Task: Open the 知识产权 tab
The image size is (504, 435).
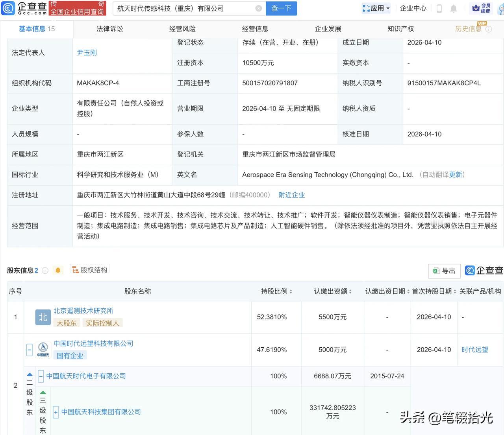Action: click(x=400, y=28)
